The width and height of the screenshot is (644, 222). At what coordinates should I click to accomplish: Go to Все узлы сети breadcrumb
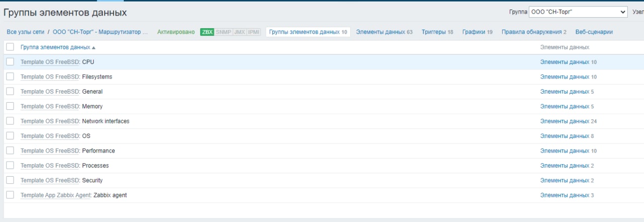pyautogui.click(x=26, y=32)
